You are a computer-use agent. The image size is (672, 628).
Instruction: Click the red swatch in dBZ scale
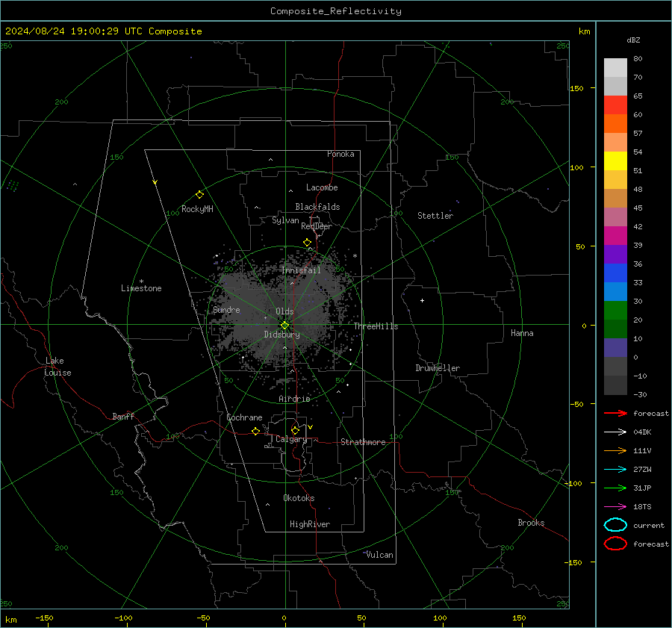tap(615, 105)
